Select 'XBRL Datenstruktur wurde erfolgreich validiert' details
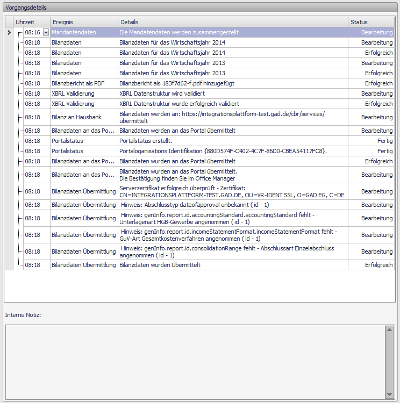The height and width of the screenshot is (403, 400). tap(233, 104)
